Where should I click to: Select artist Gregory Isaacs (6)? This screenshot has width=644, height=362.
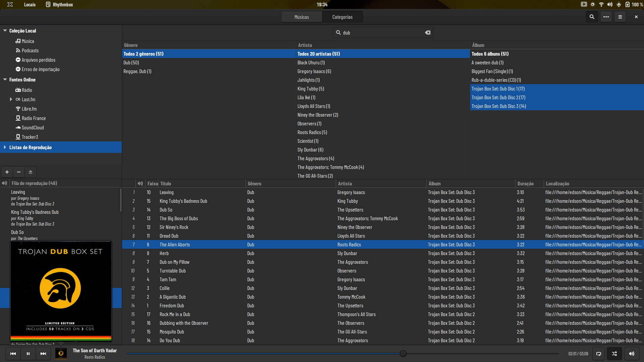click(383, 71)
